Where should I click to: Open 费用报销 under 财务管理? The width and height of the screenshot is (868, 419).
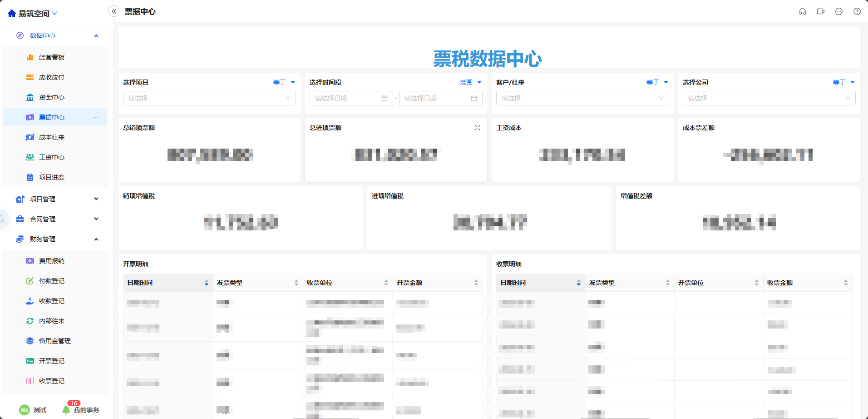point(52,261)
